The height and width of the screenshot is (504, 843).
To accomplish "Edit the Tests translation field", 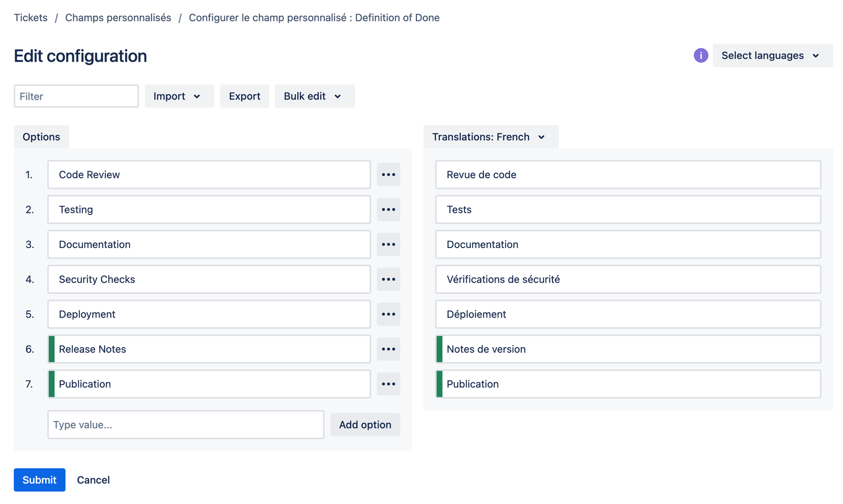I will point(628,209).
